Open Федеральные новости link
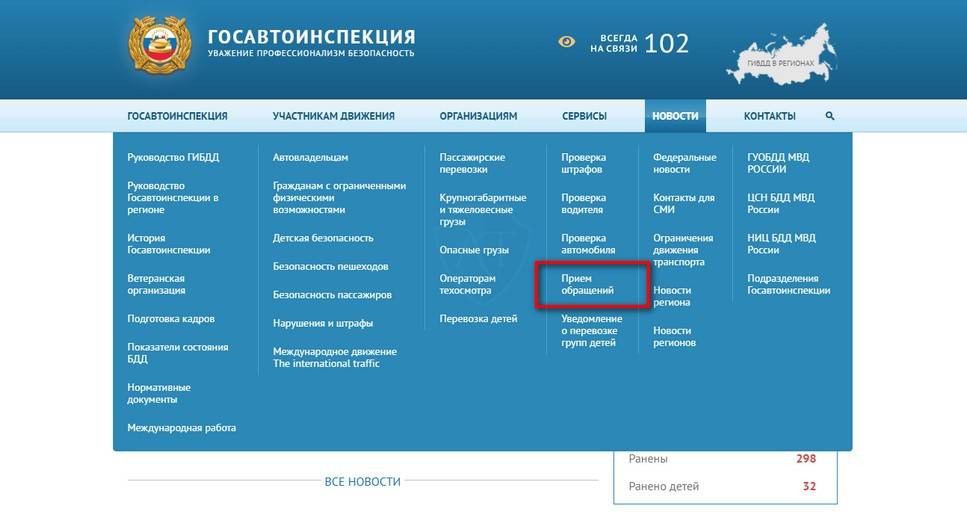This screenshot has width=967, height=512. click(x=684, y=163)
